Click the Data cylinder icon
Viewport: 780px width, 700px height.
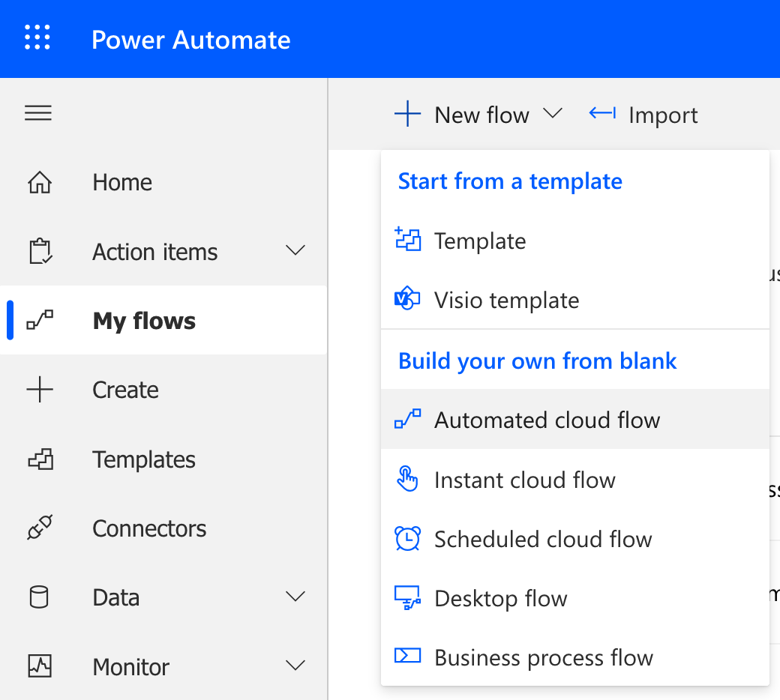coord(39,597)
